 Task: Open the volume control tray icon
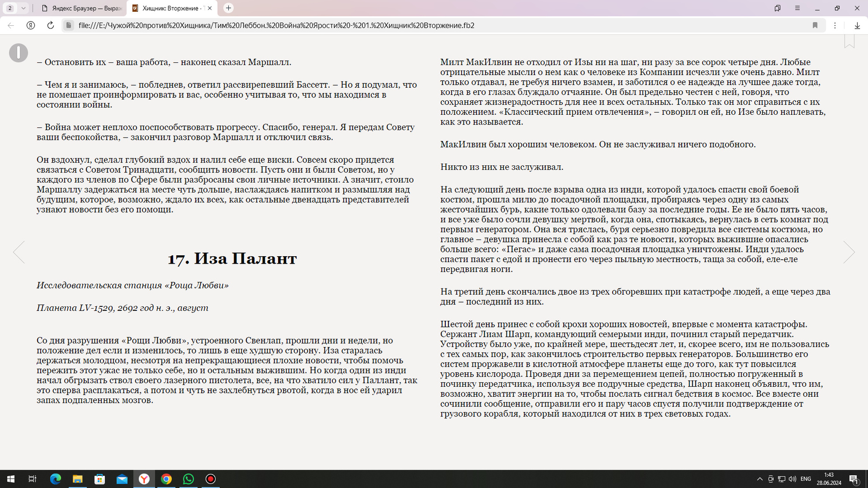(x=792, y=479)
